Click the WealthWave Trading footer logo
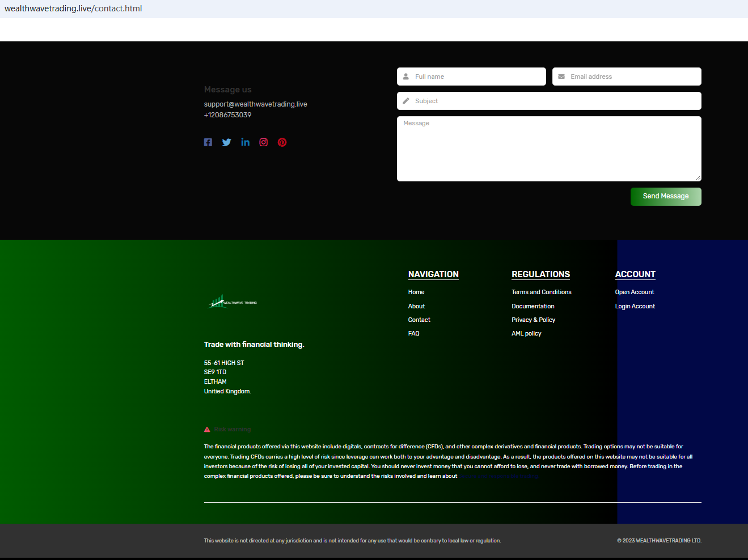This screenshot has height=560, width=748. [233, 302]
